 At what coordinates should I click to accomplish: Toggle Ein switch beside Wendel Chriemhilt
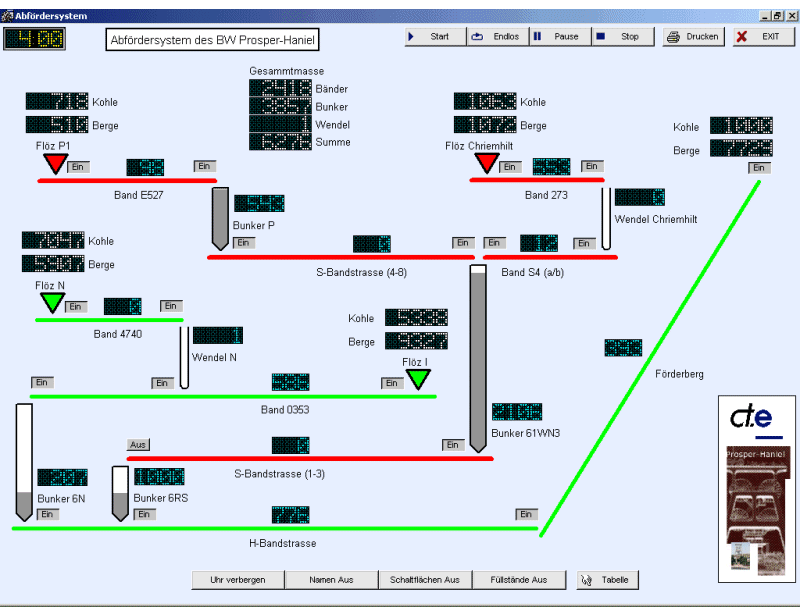584,243
